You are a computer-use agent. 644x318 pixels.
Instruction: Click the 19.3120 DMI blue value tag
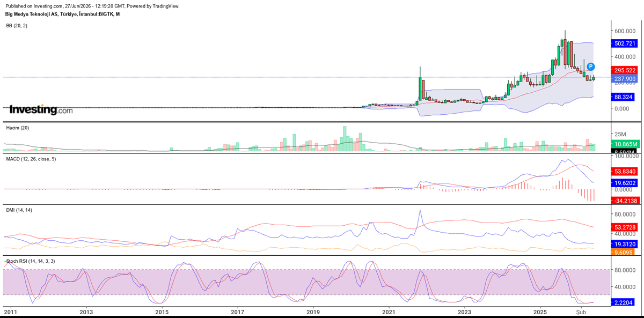coord(625,243)
